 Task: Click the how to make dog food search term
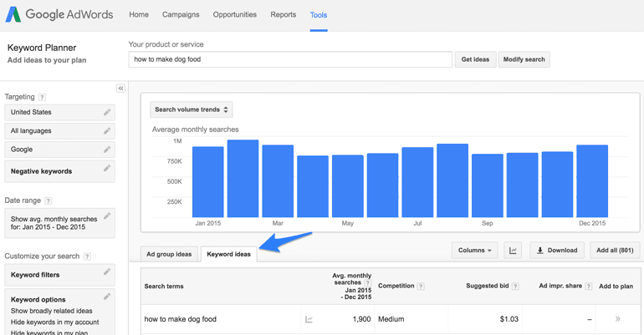[x=181, y=319]
